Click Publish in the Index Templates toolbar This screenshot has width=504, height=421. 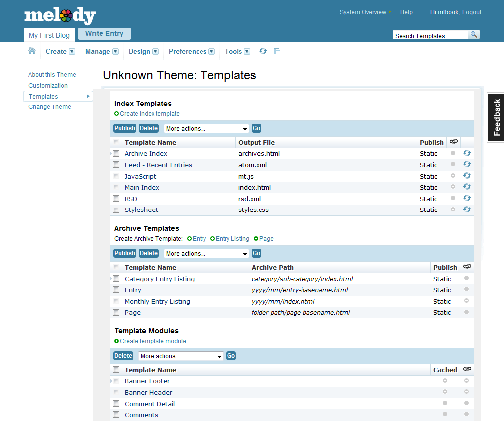click(125, 128)
